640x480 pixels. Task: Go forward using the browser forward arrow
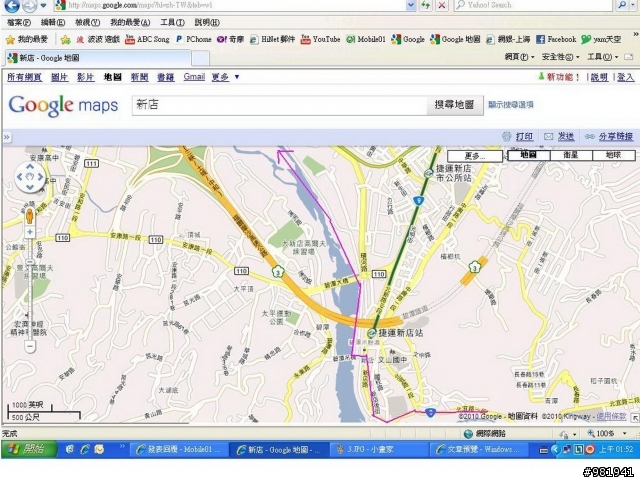(x=29, y=5)
